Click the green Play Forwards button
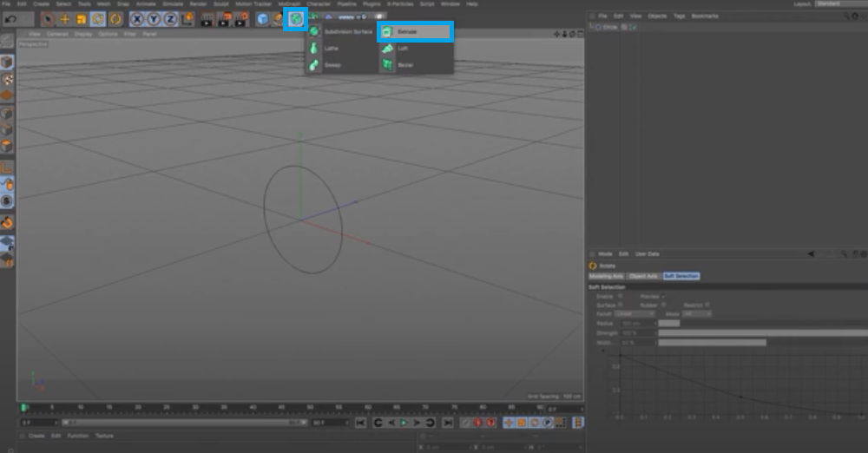 click(x=404, y=423)
